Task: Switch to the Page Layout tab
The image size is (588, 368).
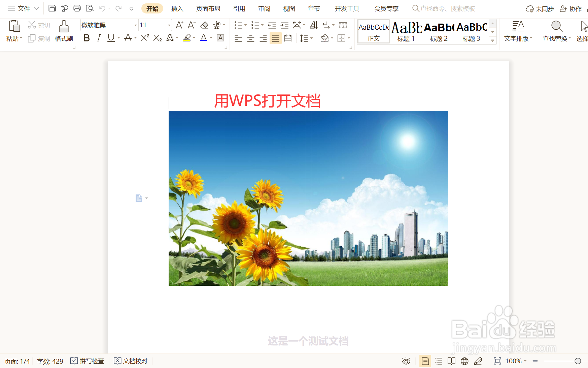Action: coord(208,8)
